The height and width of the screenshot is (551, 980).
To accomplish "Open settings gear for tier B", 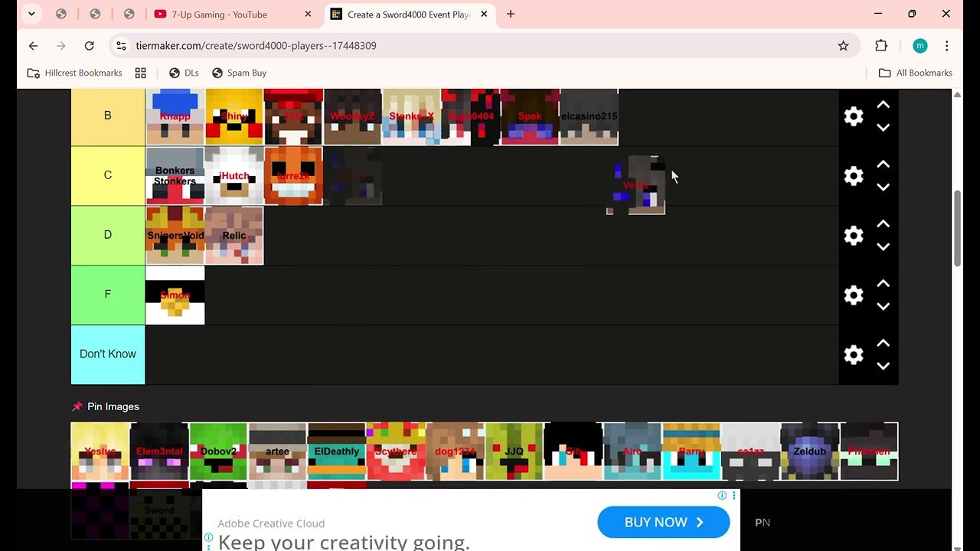I will click(854, 116).
